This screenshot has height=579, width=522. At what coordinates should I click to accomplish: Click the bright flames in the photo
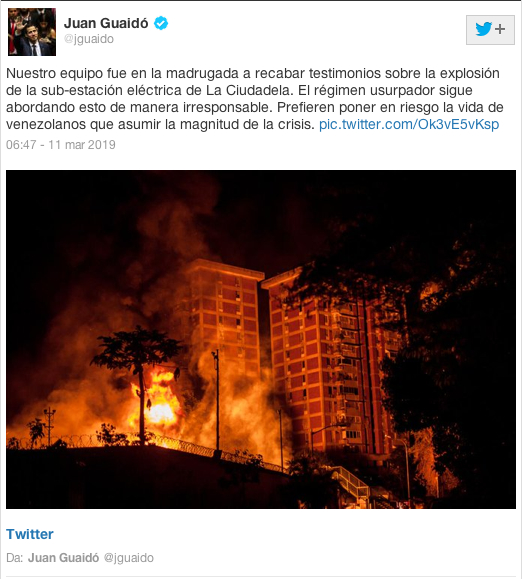[159, 401]
